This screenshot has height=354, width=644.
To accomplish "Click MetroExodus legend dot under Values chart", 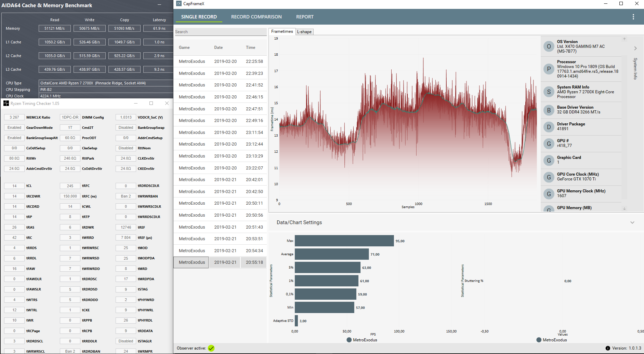I will coord(539,340).
